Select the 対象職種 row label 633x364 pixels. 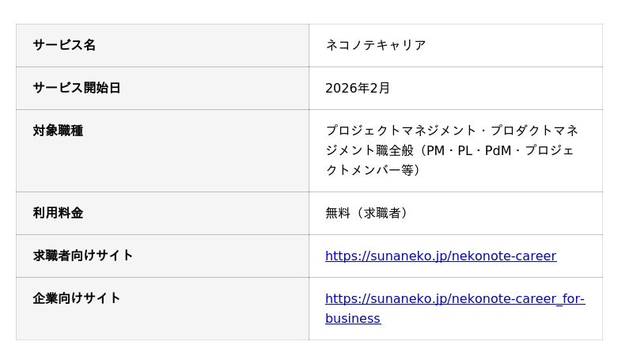pyautogui.click(x=58, y=131)
